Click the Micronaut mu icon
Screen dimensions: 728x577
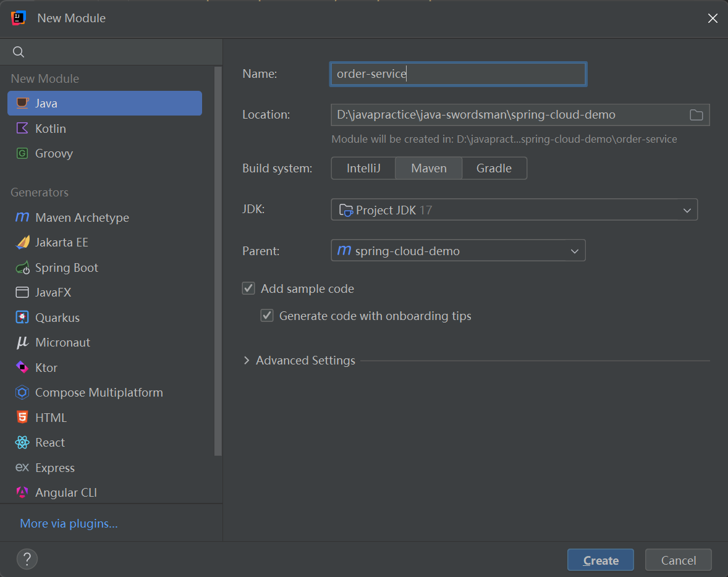click(22, 343)
